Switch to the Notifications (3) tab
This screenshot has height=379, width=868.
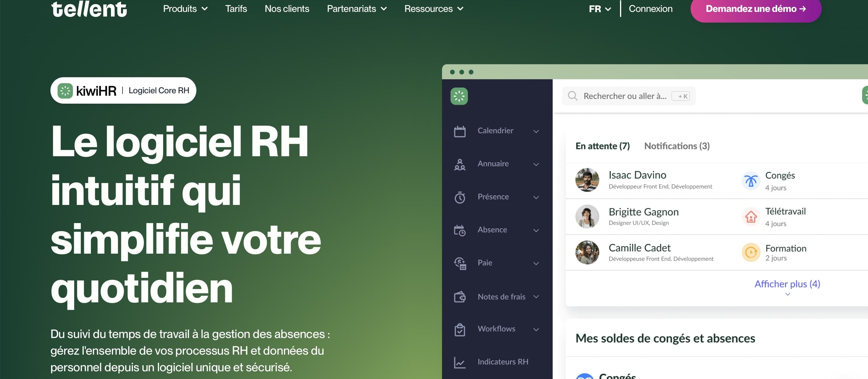click(x=677, y=146)
